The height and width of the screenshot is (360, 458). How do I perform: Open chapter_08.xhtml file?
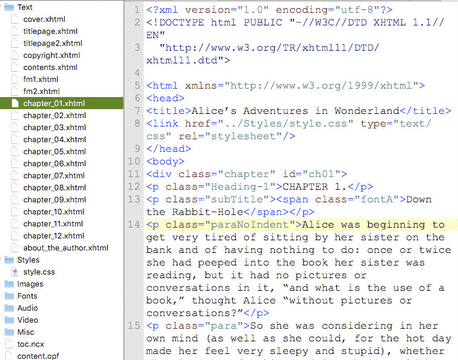[55, 188]
